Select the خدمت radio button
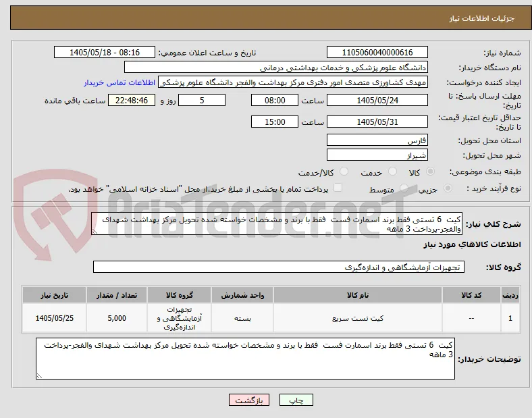Viewport: 532px width, 418px height. coord(392,172)
